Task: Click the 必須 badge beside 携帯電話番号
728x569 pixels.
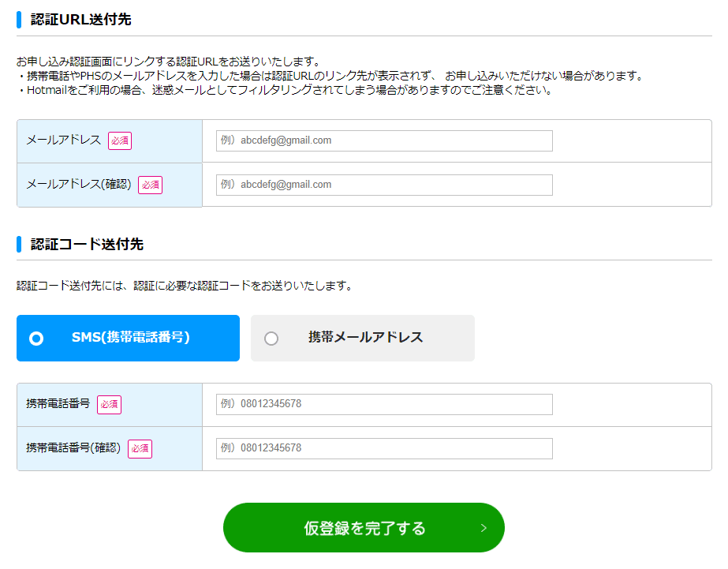Action: (109, 405)
